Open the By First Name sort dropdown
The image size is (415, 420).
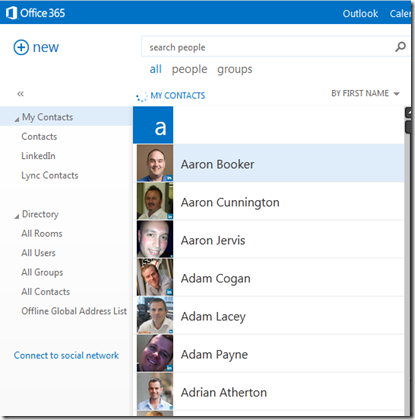pos(365,93)
